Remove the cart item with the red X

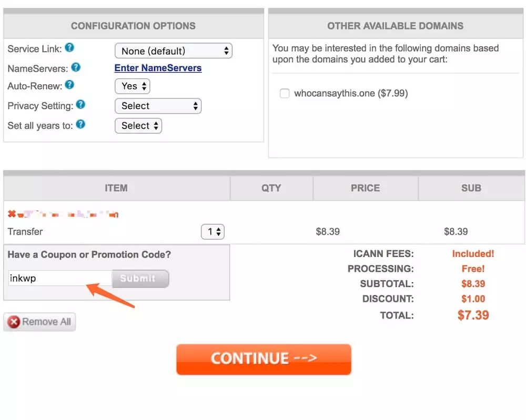click(12, 214)
